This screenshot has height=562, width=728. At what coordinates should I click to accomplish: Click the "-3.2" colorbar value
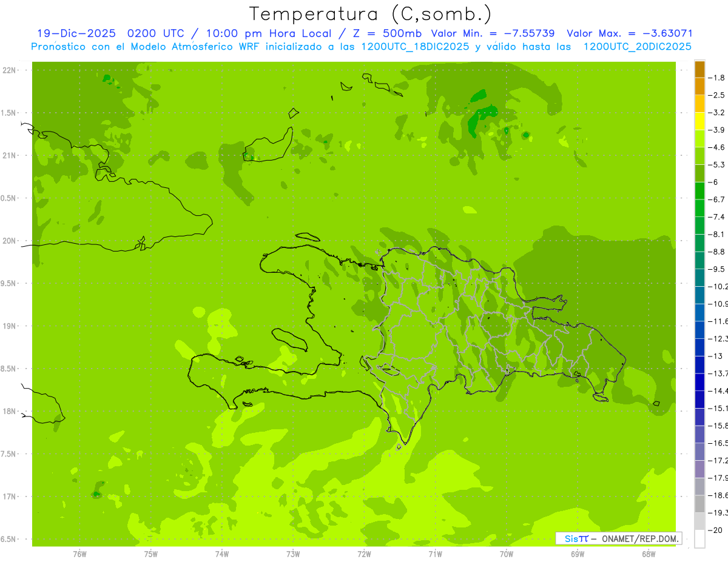point(717,113)
